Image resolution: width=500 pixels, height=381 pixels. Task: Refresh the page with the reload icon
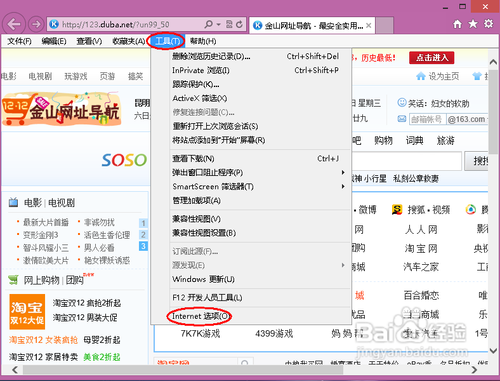click(239, 24)
